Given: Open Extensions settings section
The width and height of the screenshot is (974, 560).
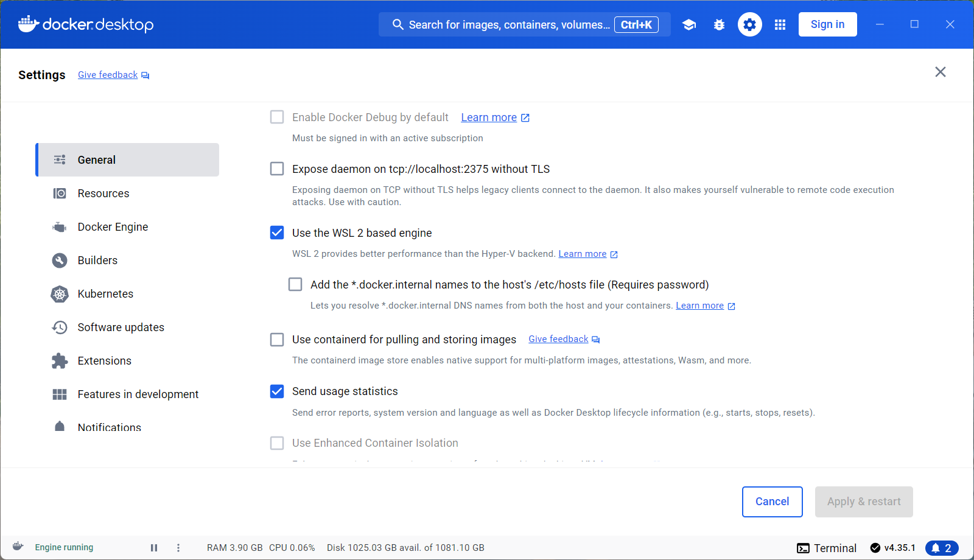Looking at the screenshot, I should (x=127, y=360).
